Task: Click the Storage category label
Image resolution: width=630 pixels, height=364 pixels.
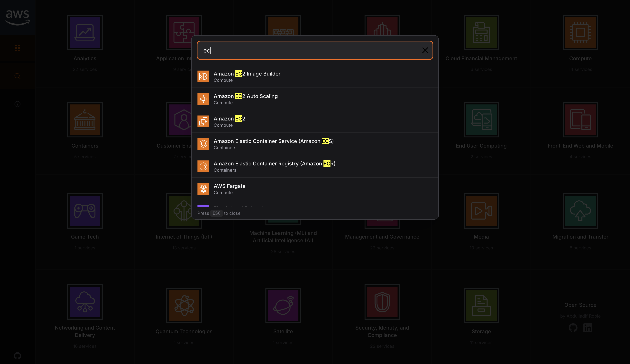Action: (x=481, y=331)
